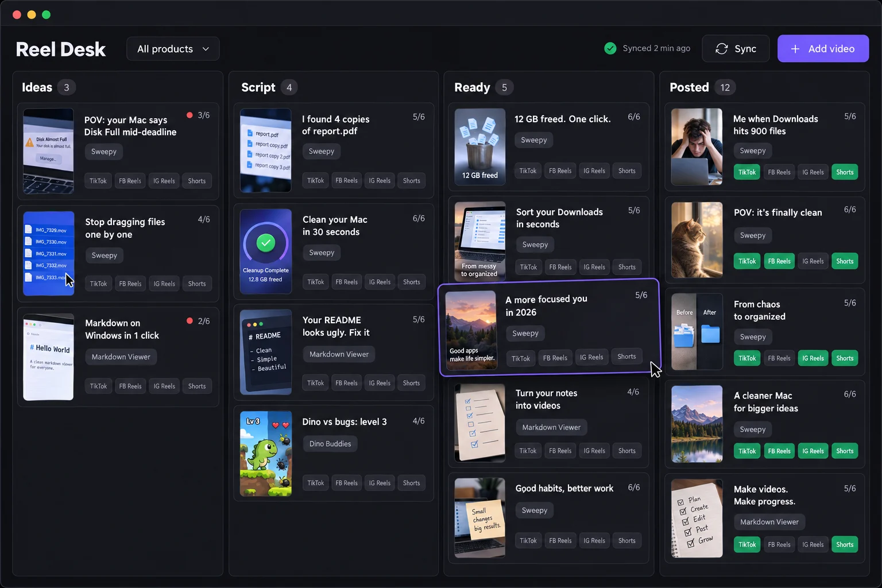Select the Script column header

coord(258,87)
